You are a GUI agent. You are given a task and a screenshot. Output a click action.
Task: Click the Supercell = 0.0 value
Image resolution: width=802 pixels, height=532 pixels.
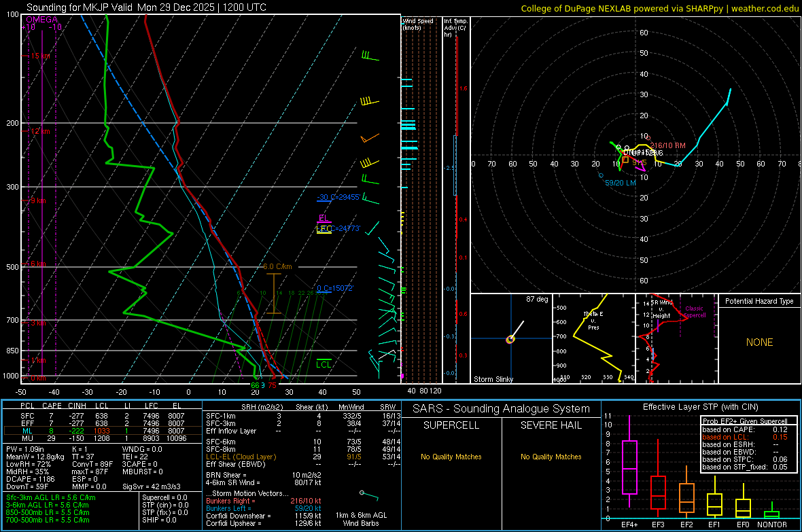(164, 497)
